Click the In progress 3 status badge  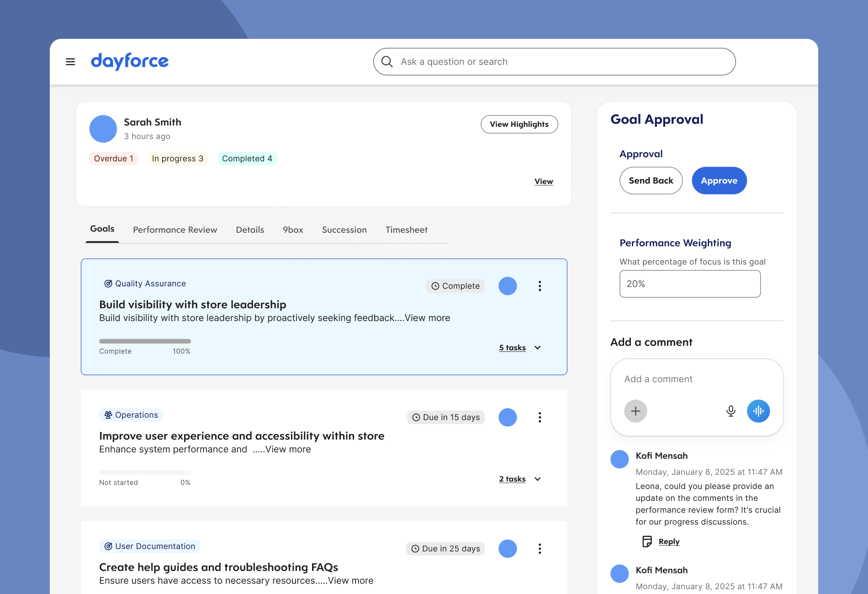(178, 158)
